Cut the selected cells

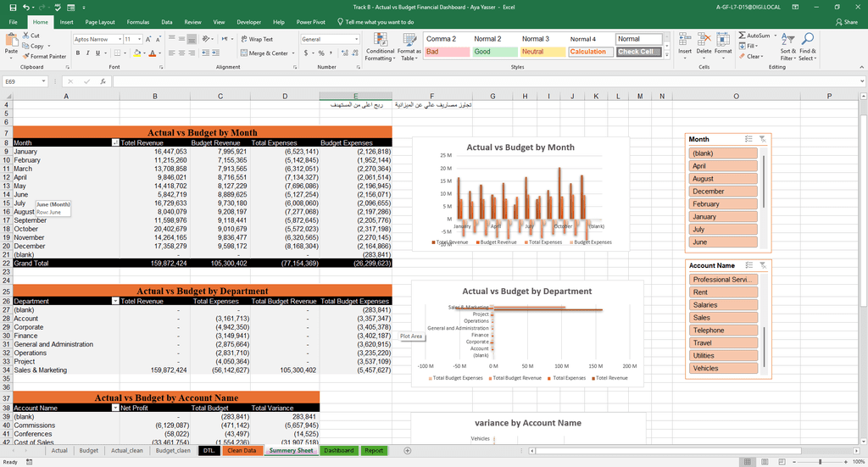point(31,36)
